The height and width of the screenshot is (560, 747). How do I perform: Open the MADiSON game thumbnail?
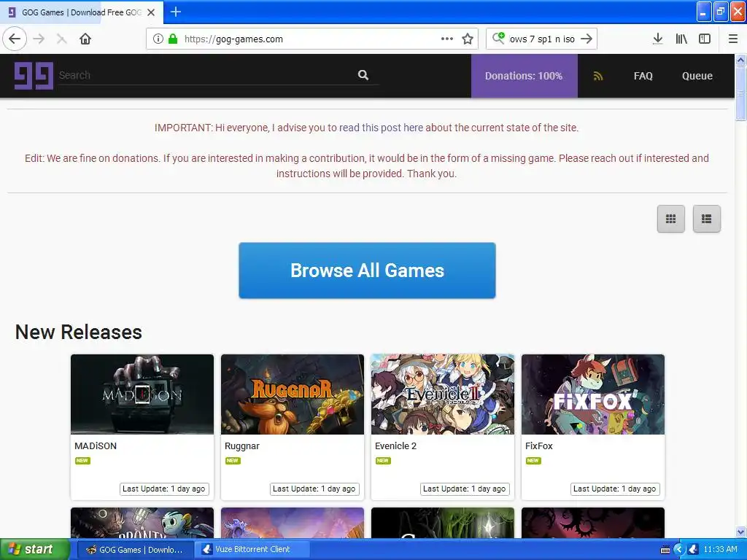tap(142, 394)
